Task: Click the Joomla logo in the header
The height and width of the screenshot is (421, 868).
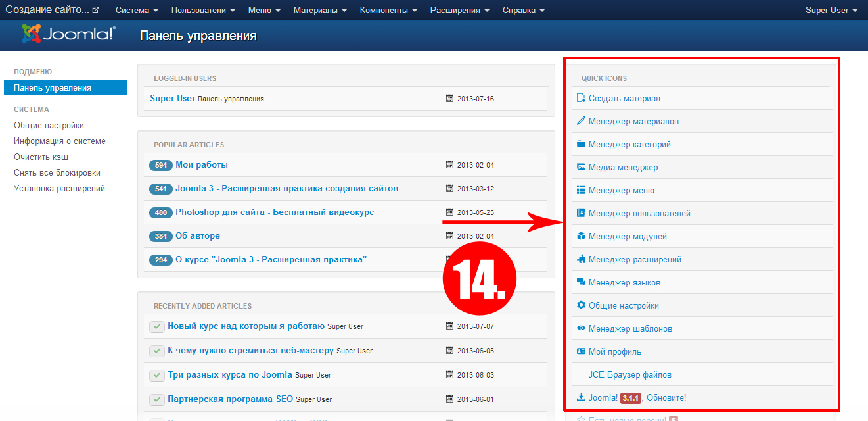Action: 68,34
